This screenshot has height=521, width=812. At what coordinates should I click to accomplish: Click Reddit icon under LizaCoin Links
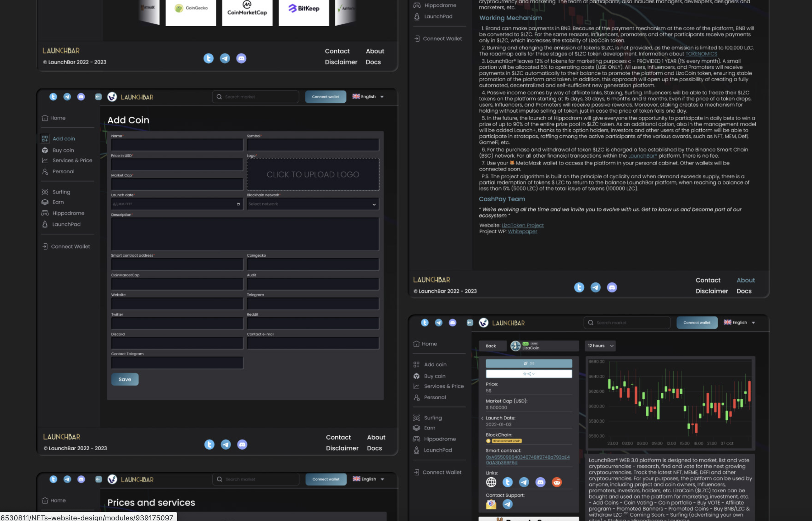click(x=557, y=482)
